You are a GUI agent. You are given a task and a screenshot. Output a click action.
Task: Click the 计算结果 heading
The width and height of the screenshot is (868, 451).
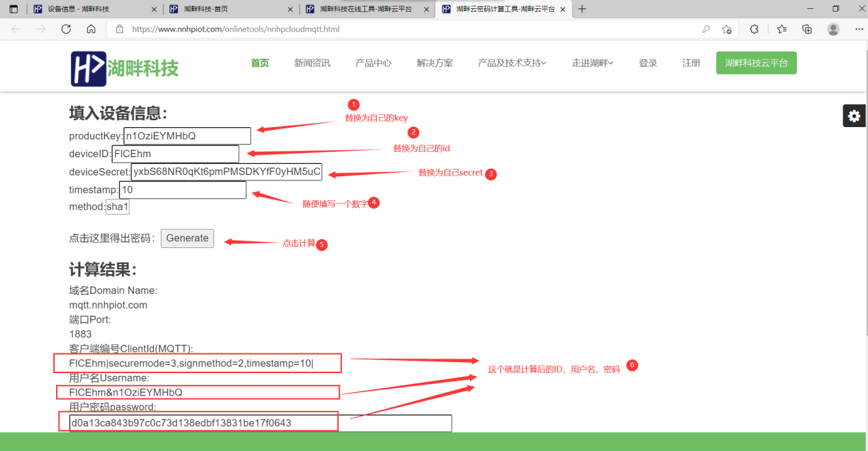coord(103,269)
